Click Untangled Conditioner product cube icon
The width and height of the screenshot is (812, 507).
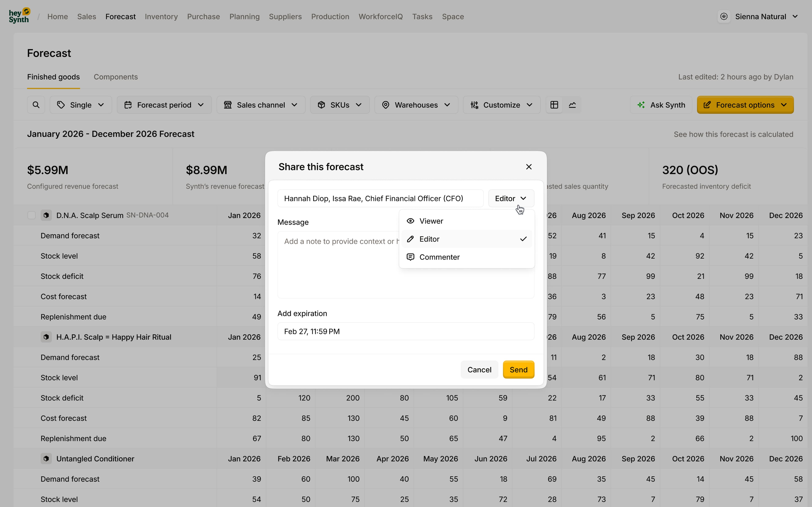click(46, 458)
